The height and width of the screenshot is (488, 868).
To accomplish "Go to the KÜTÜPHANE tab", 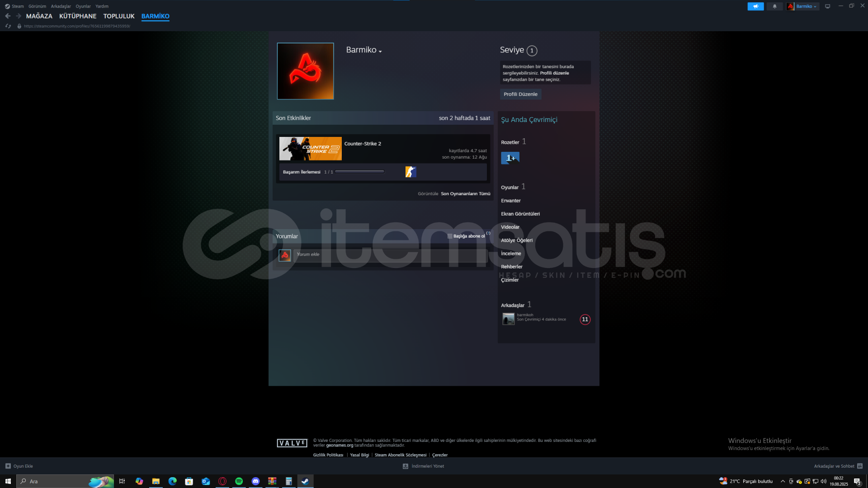I will point(78,16).
